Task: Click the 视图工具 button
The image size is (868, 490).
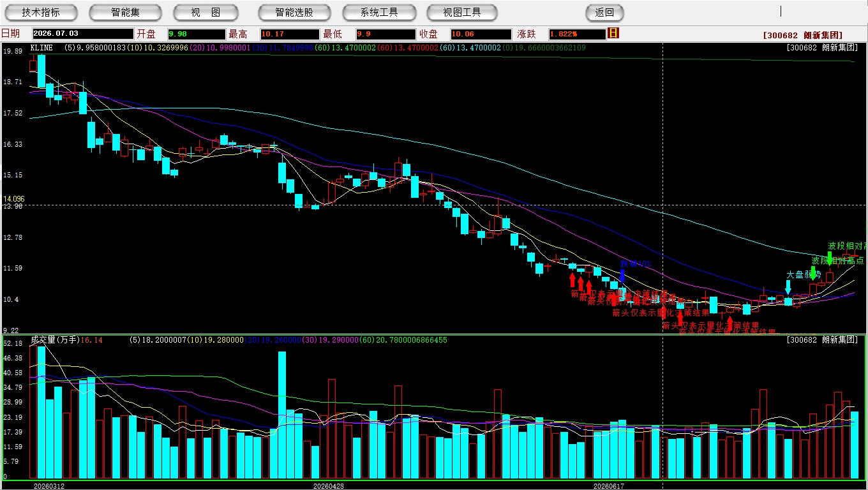Action: (462, 12)
